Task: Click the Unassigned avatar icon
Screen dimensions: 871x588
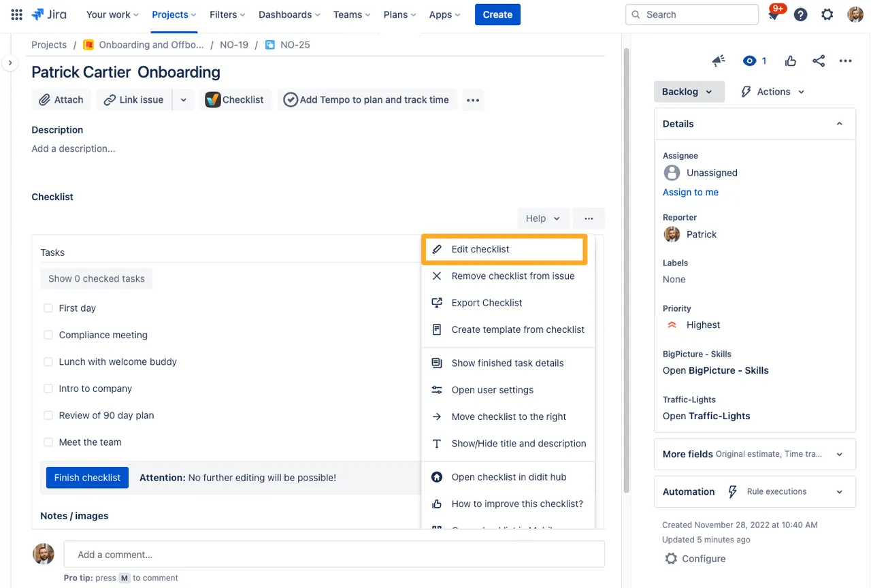Action: (672, 173)
